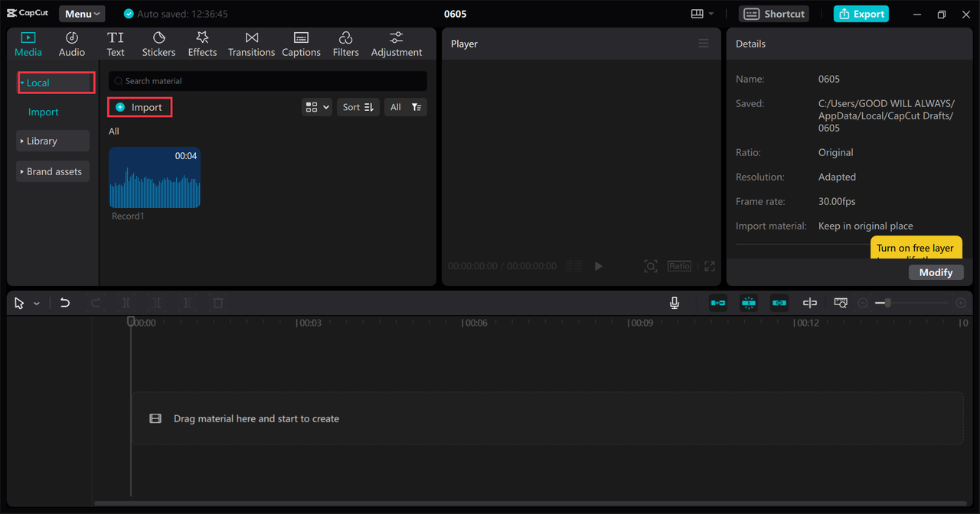Click the drag material here track area
Image resolution: width=980 pixels, height=514 pixels.
[547, 418]
